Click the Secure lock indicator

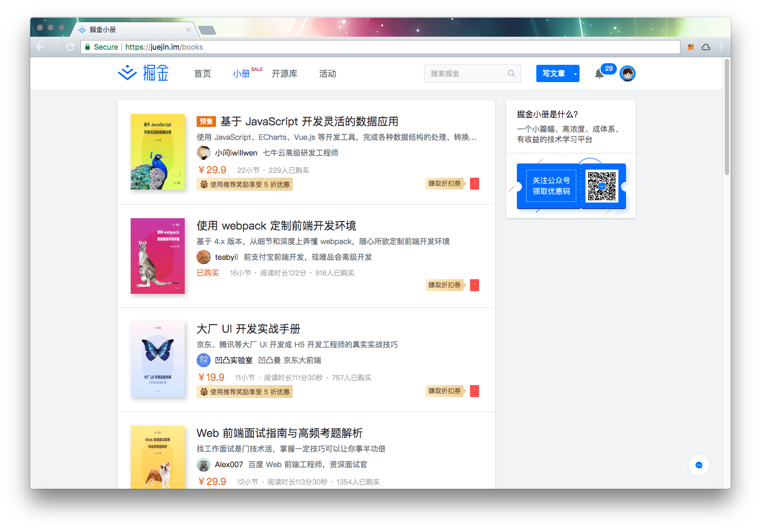click(x=102, y=47)
